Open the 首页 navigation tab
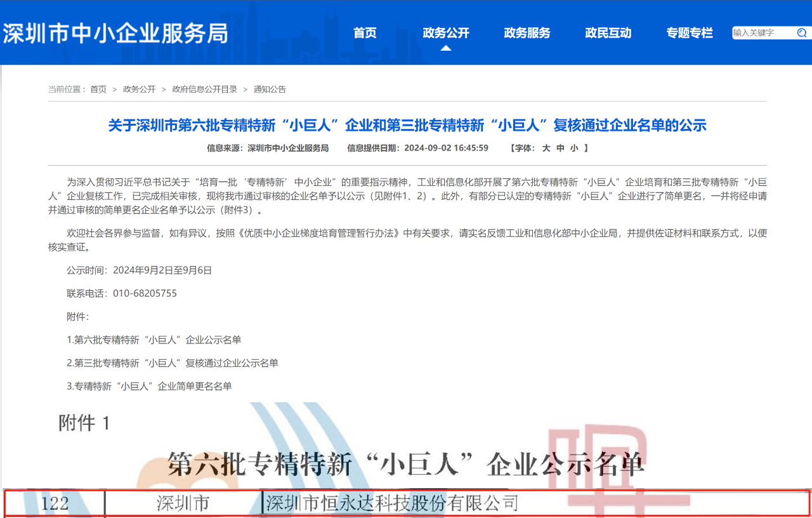The width and height of the screenshot is (812, 518). [x=365, y=33]
